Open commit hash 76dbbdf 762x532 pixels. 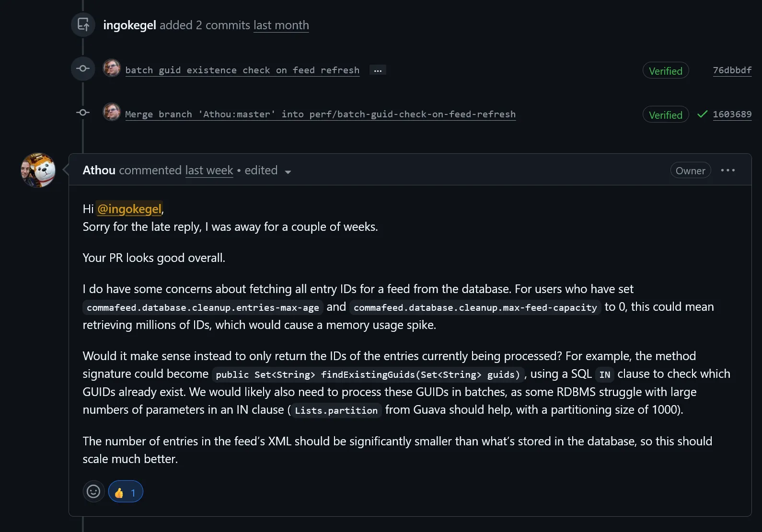(732, 70)
